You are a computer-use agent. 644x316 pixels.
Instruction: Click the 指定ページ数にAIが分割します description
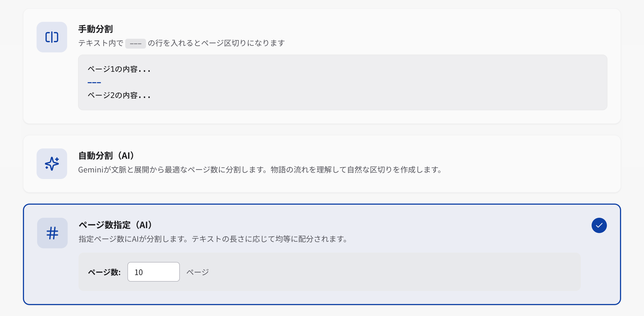(x=213, y=239)
